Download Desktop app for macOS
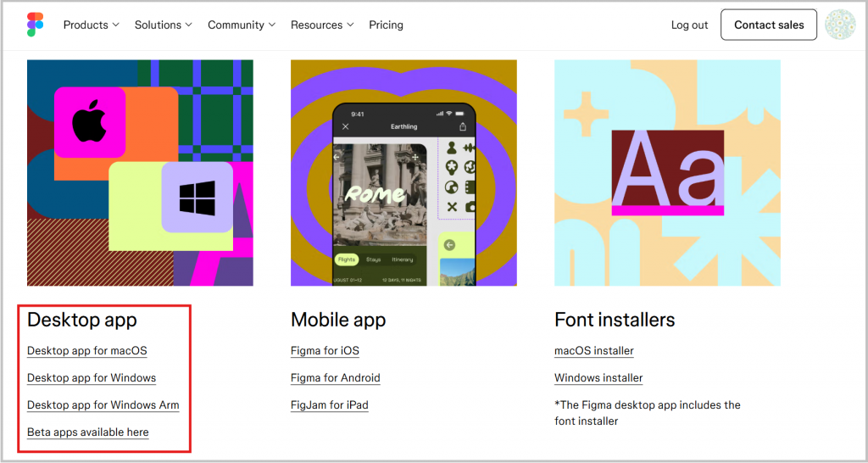 point(87,350)
